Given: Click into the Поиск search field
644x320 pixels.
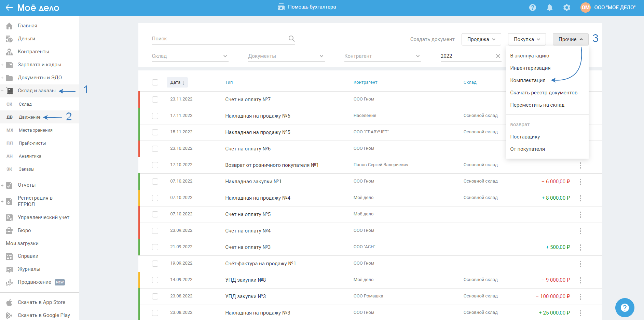Looking at the screenshot, I should 219,39.
